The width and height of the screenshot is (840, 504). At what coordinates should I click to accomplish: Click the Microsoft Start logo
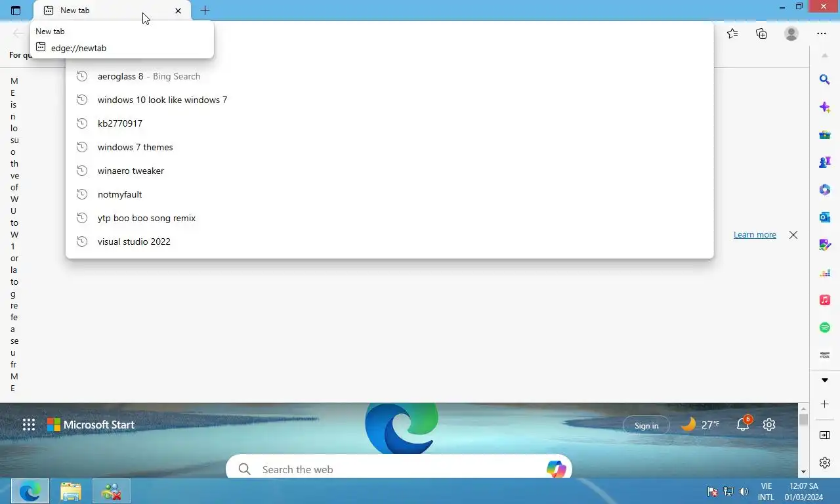91,425
